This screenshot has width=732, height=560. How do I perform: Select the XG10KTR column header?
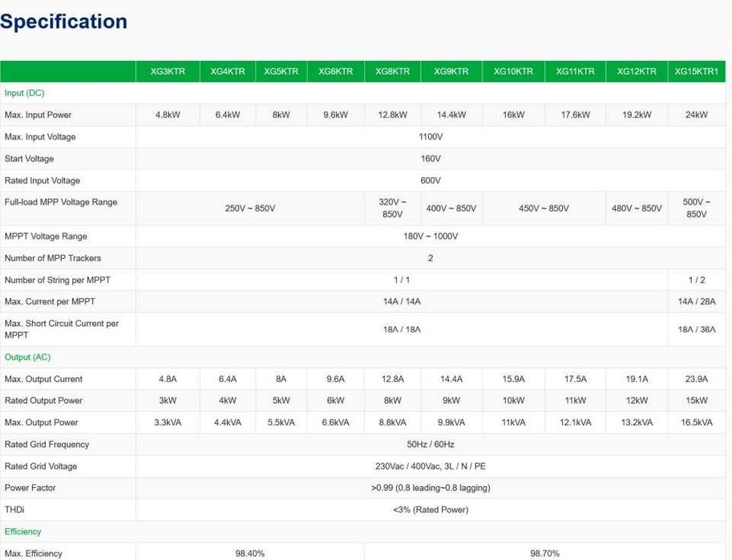513,71
